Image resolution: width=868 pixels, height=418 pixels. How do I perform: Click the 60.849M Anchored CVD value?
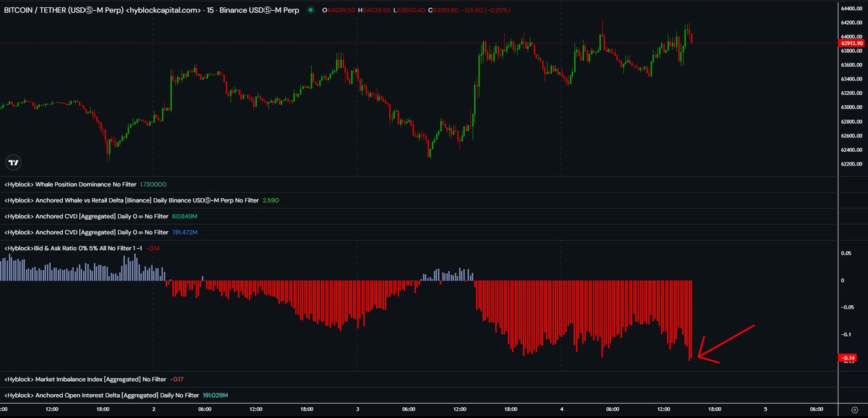184,216
